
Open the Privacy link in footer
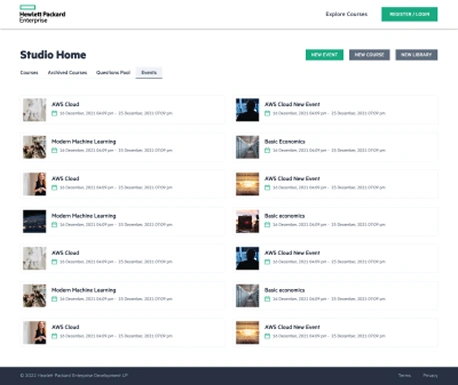click(430, 375)
